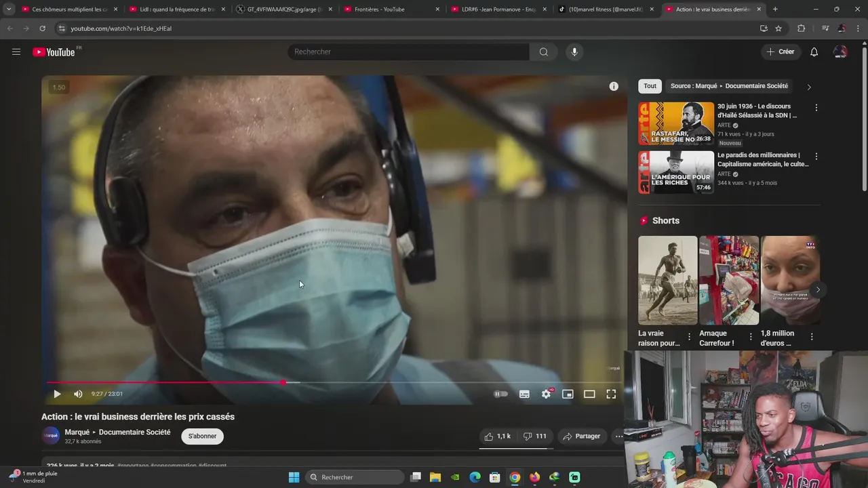Switch to marvel fitness TikTok tab
The height and width of the screenshot is (488, 868).
point(606,9)
